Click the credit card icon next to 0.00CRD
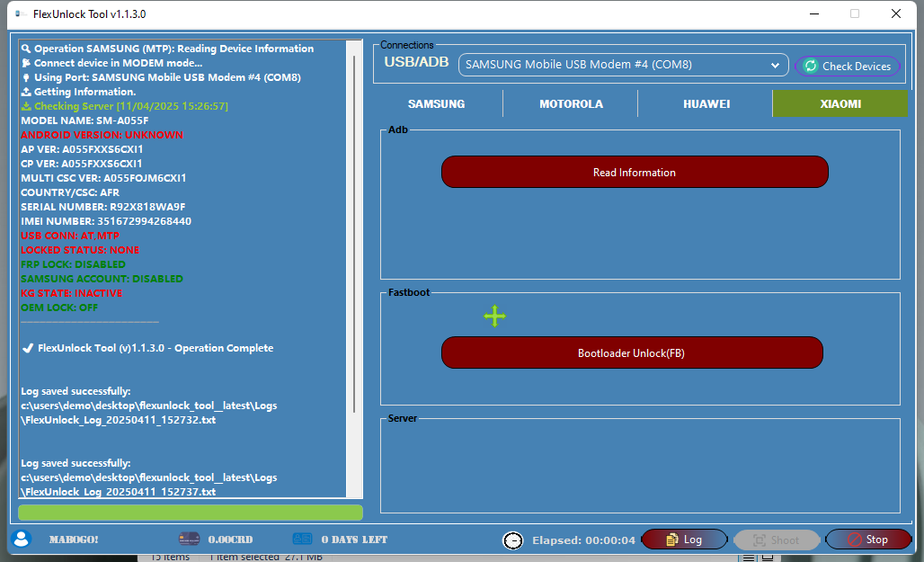The image size is (924, 562). (x=189, y=539)
